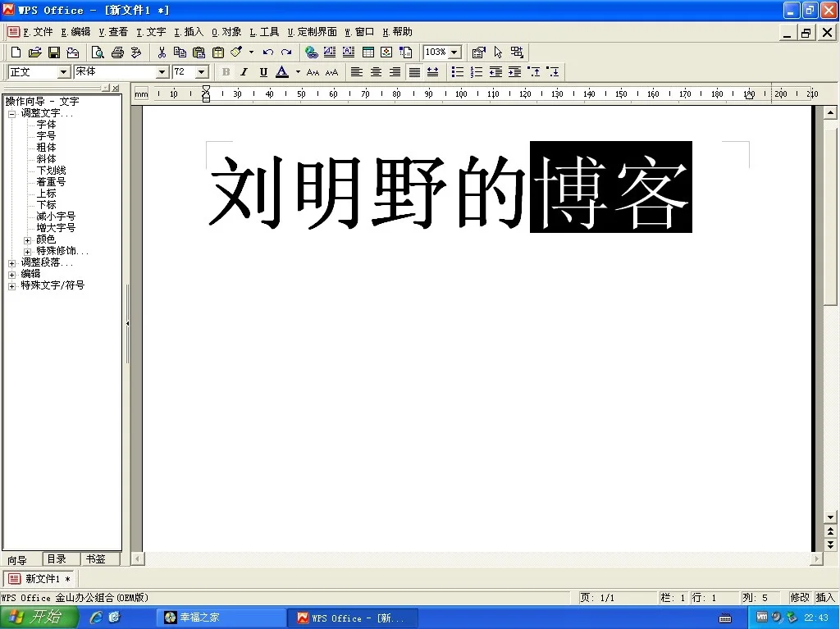The image size is (840, 629).
Task: Open object properties icon next to zoom
Action: (478, 52)
